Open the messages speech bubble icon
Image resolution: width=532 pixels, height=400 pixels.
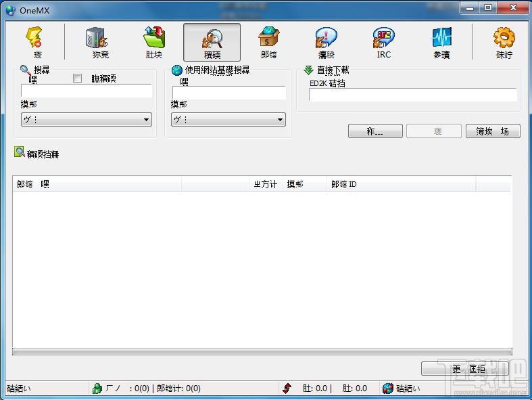click(326, 37)
